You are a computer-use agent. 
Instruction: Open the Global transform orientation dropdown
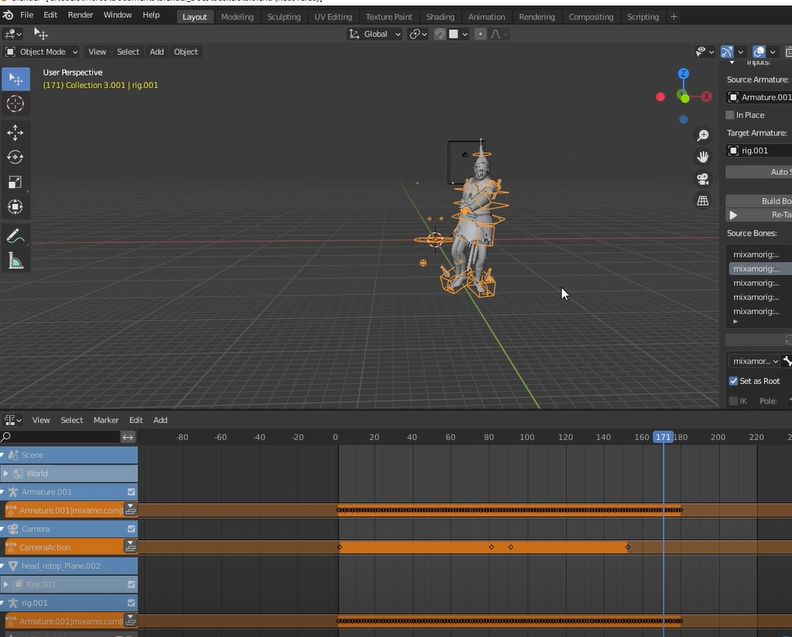pyautogui.click(x=375, y=34)
